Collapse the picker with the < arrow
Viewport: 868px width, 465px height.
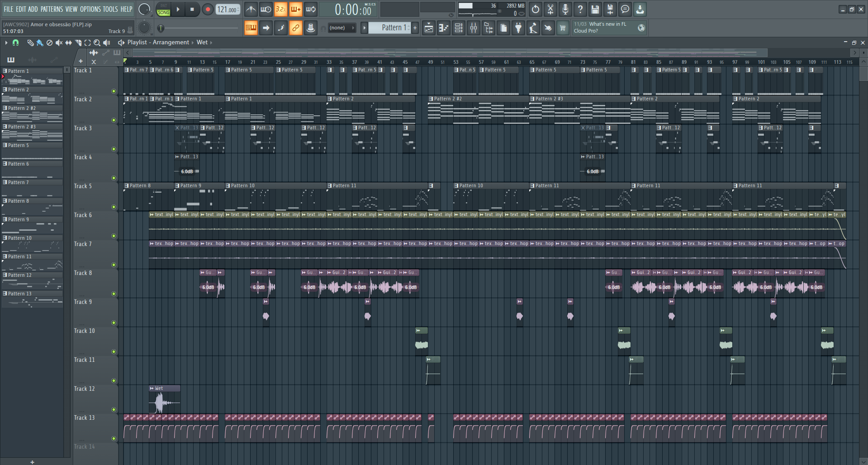(128, 52)
